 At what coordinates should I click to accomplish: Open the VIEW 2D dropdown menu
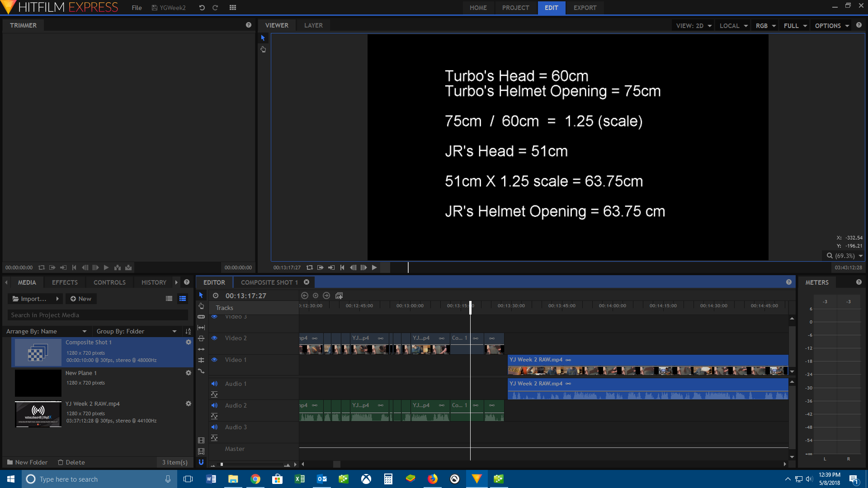[x=693, y=25]
